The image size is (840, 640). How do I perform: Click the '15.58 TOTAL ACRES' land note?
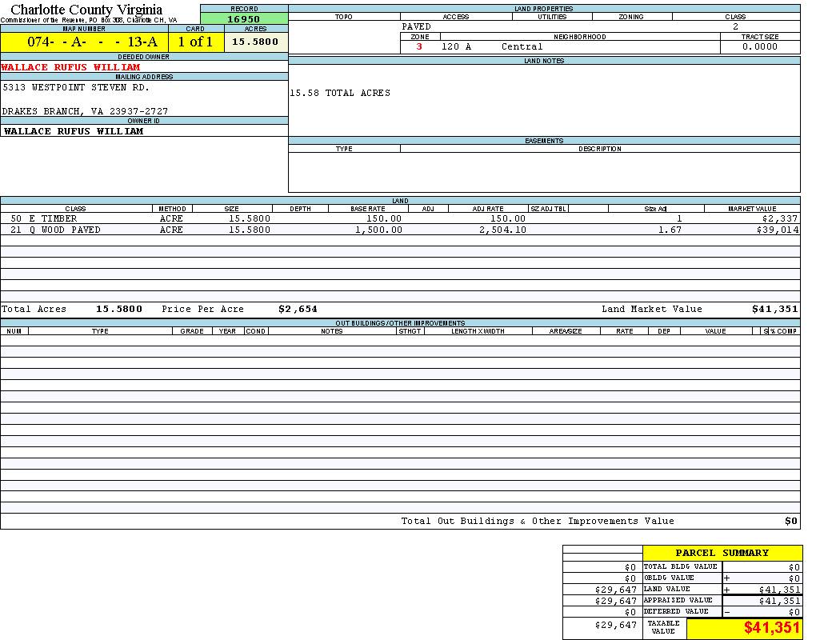(340, 93)
